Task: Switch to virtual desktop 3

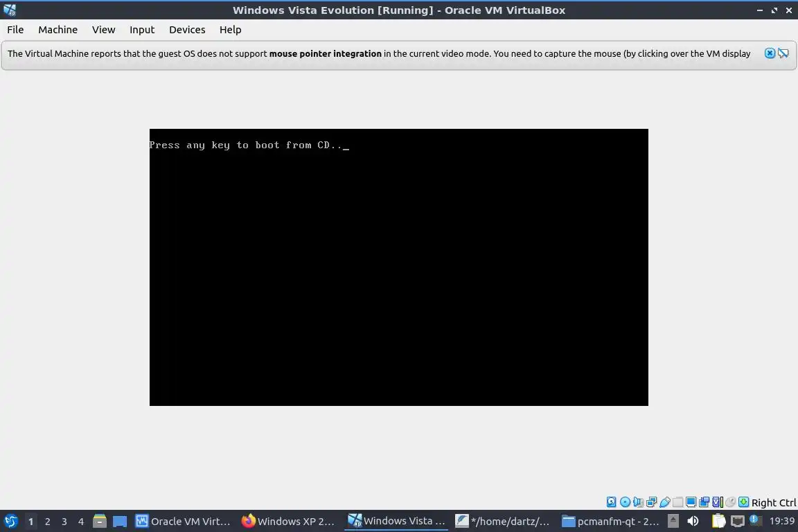Action: (64, 522)
